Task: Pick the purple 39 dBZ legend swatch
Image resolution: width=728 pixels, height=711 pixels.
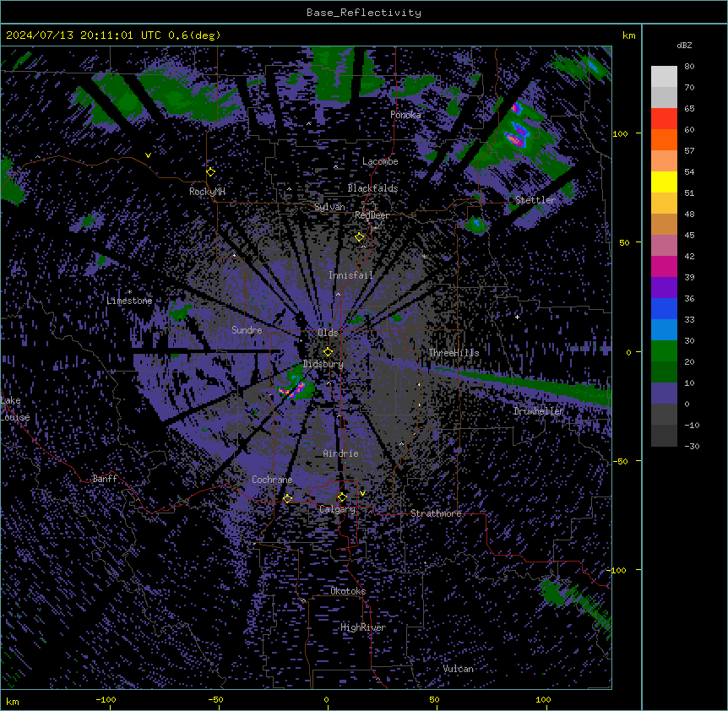Action: click(x=664, y=288)
